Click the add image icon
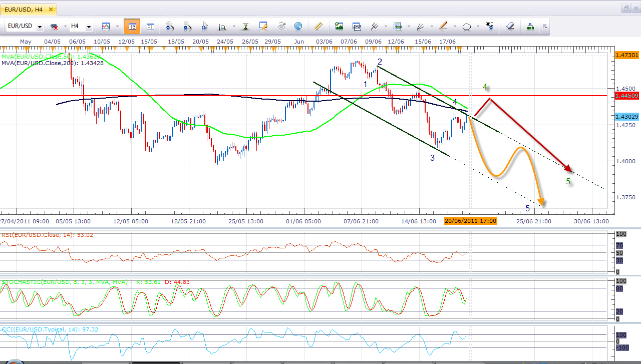 click(x=339, y=26)
